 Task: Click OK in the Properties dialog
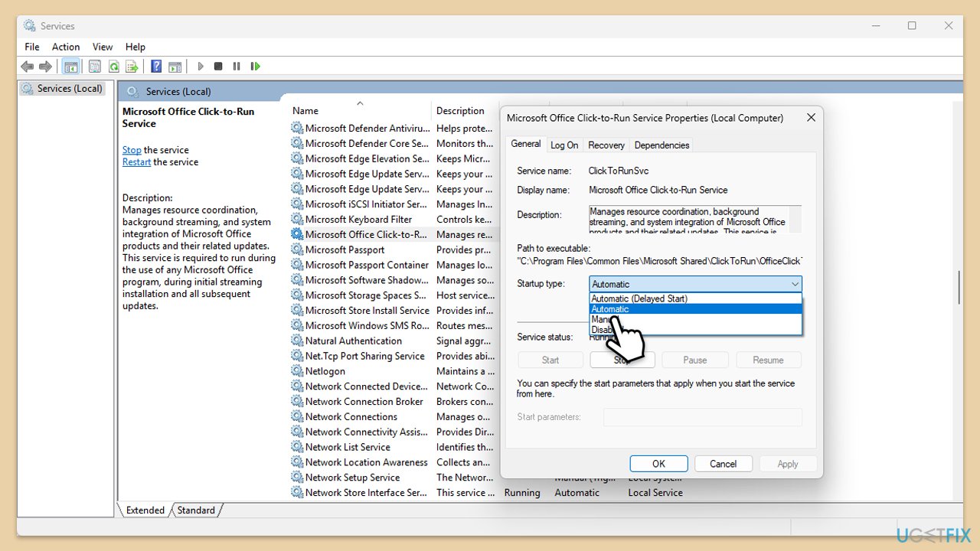658,464
